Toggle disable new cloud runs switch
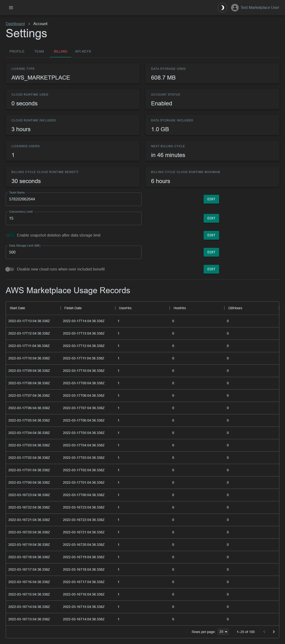Viewport: 285px width, 644px height. [10, 269]
